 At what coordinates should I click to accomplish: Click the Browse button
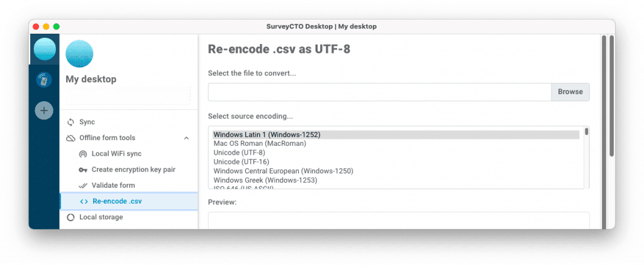[x=570, y=92]
